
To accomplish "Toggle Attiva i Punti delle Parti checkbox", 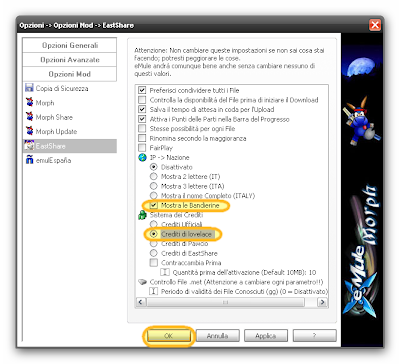I will click(142, 119).
